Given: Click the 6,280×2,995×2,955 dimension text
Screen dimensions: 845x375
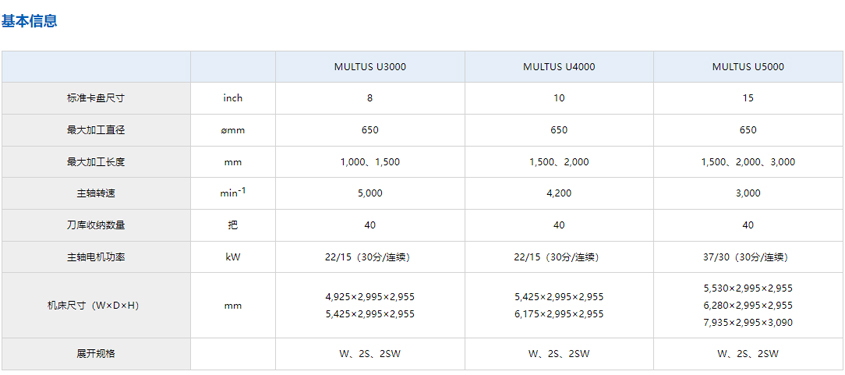Looking at the screenshot, I should pyautogui.click(x=748, y=305).
